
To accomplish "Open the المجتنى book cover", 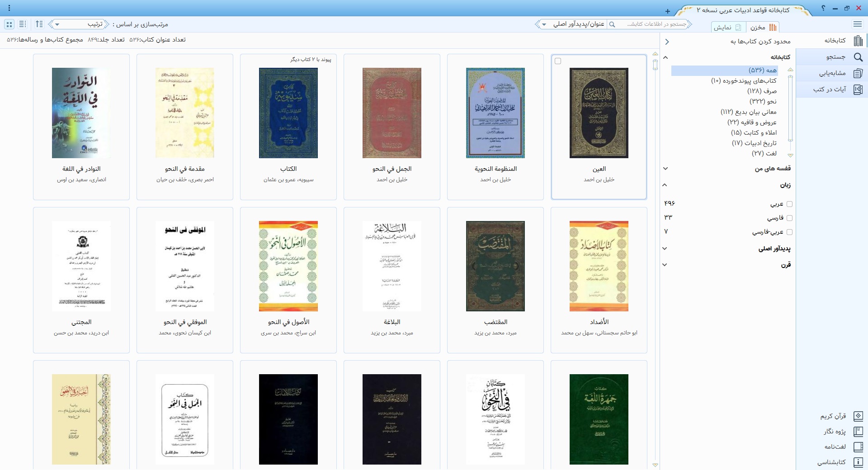I will pos(81,266).
